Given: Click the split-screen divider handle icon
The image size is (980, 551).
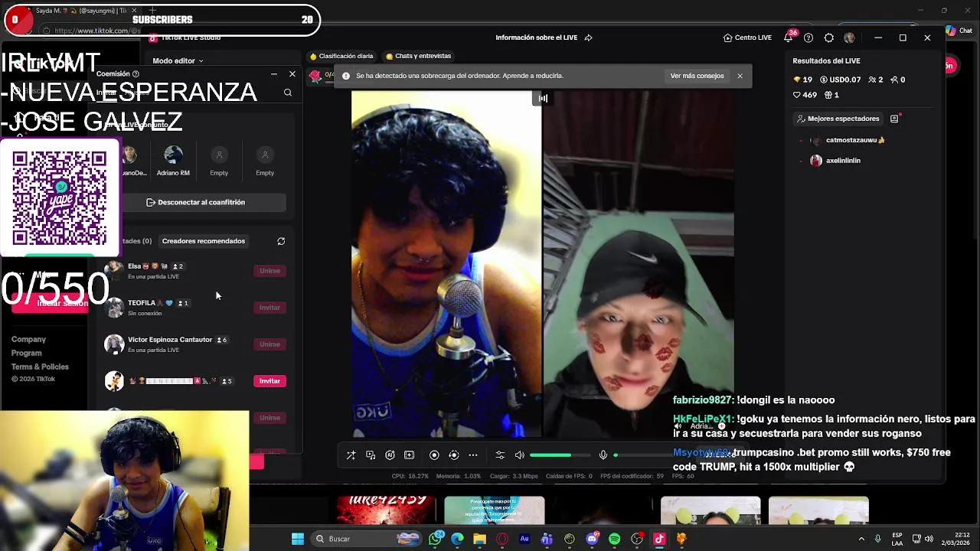Looking at the screenshot, I should click(x=543, y=98).
